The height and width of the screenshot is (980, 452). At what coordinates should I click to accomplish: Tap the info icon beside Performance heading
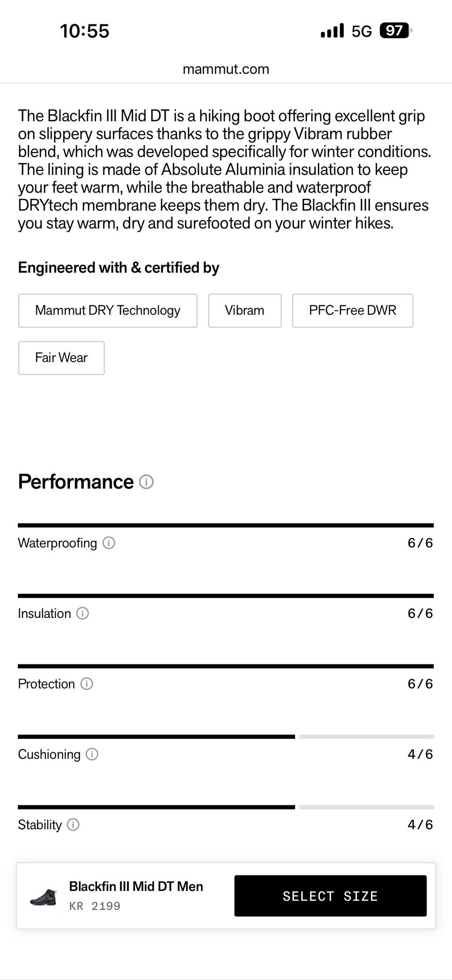click(146, 482)
